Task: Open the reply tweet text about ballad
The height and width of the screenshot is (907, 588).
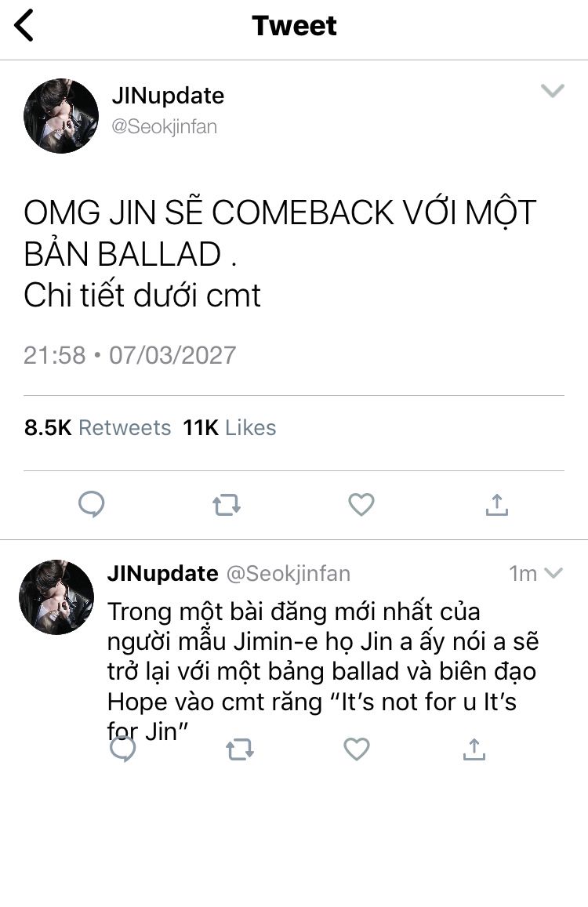Action: [323, 672]
